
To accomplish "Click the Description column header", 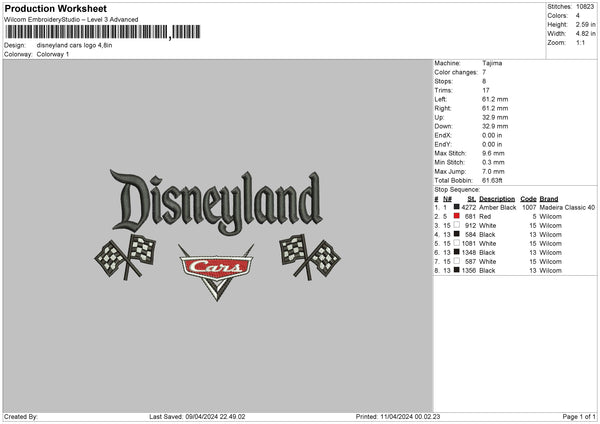I will pyautogui.click(x=497, y=199).
